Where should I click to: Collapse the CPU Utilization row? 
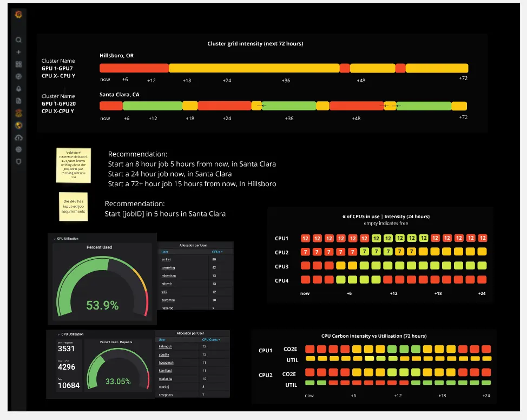click(70, 334)
